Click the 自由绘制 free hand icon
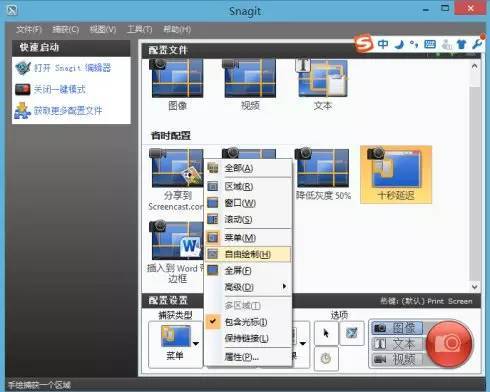This screenshot has width=490, height=392. point(213,254)
